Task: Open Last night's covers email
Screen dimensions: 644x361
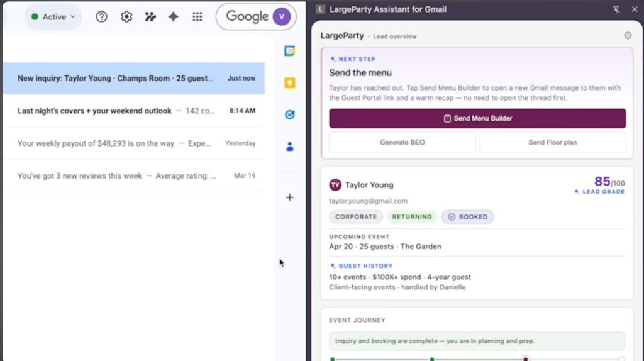Action: (x=134, y=111)
